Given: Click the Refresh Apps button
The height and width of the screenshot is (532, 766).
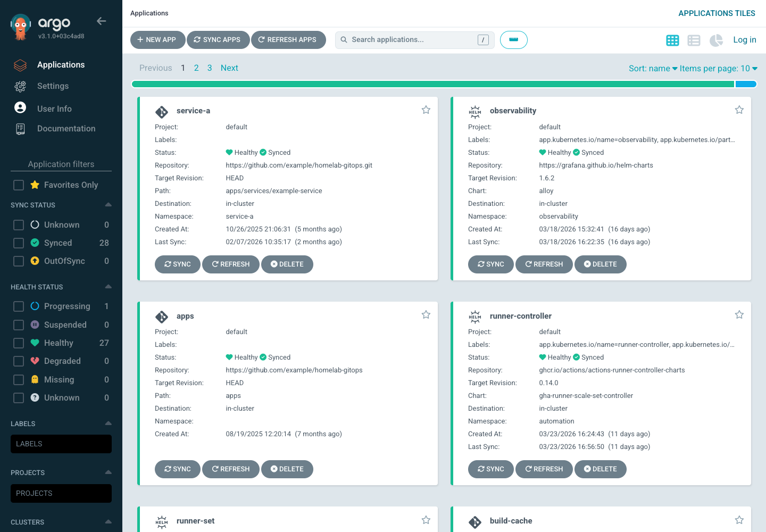Looking at the screenshot, I should (288, 40).
